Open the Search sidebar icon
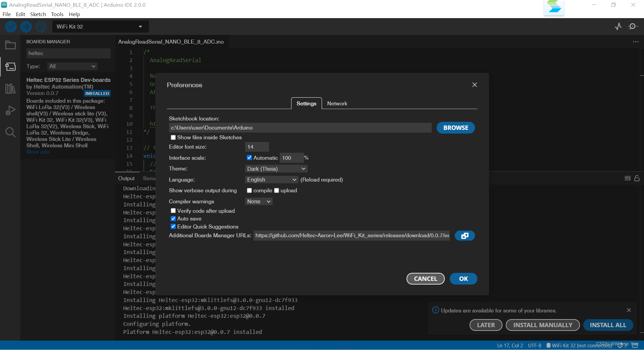 tap(10, 132)
